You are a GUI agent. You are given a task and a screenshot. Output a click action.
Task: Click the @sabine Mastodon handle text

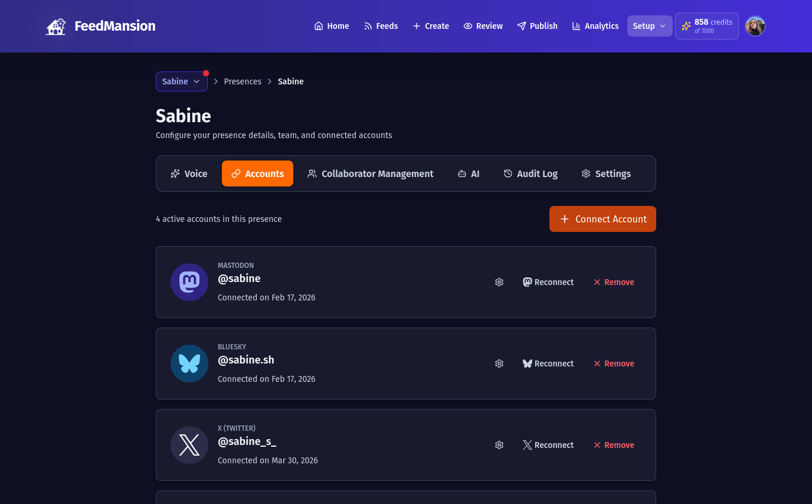click(x=239, y=279)
